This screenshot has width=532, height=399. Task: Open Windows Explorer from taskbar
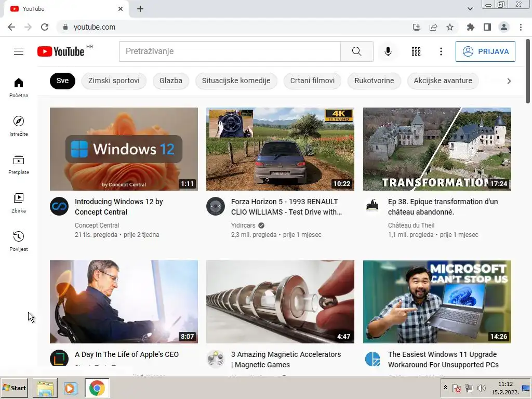tap(45, 388)
